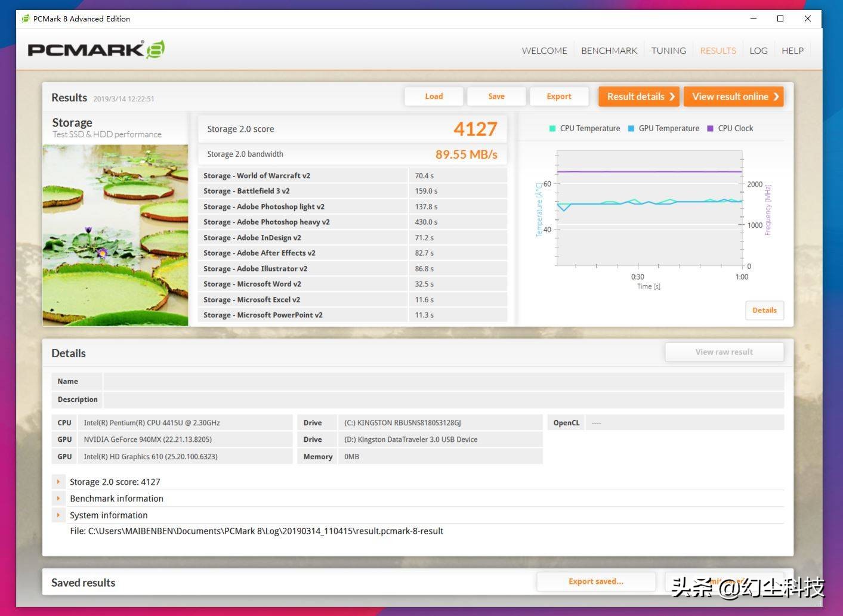Click View result online button

click(733, 97)
